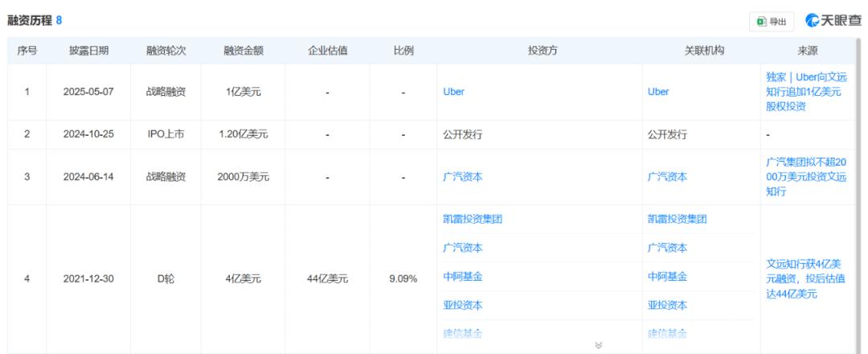This screenshot has height=354, width=868.
Task: Open source article 文远知行获4亿美元融资
Action: click(x=806, y=279)
